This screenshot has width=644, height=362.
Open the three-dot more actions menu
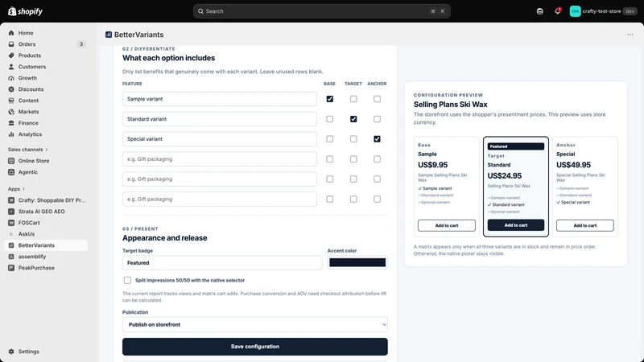click(x=630, y=35)
